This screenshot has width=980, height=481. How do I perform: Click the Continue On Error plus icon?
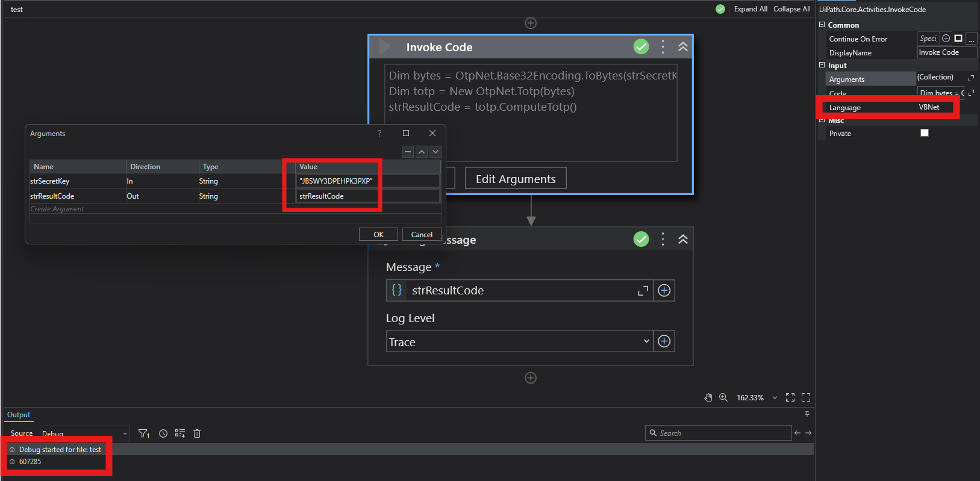946,39
